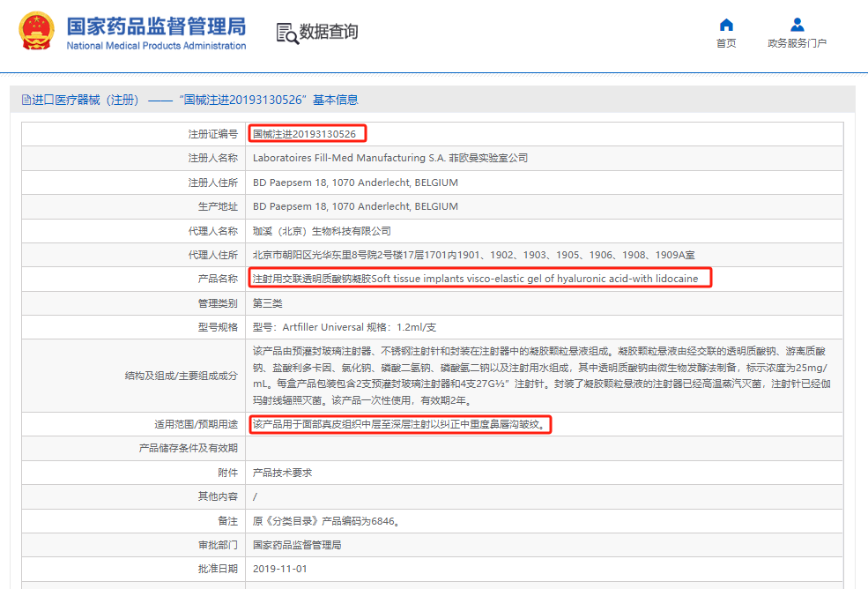This screenshot has width=868, height=589.
Task: Select 生产地址 BD Paepsem address value
Action: click(355, 206)
